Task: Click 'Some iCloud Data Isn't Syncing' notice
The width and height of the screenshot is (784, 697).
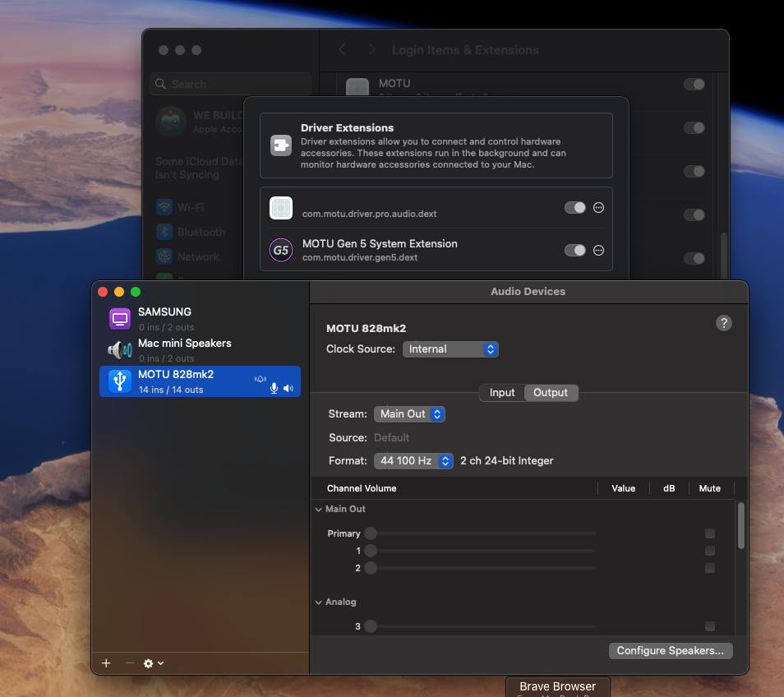Action: [x=199, y=168]
